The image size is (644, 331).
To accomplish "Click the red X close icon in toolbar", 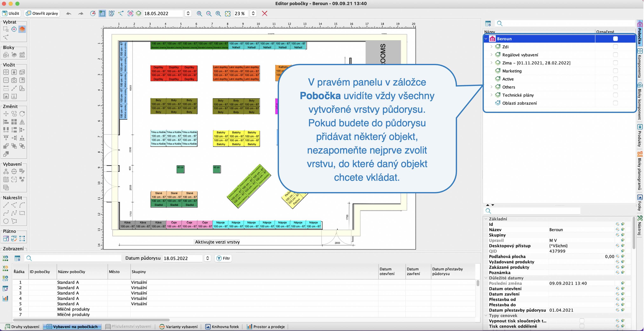I will [264, 14].
